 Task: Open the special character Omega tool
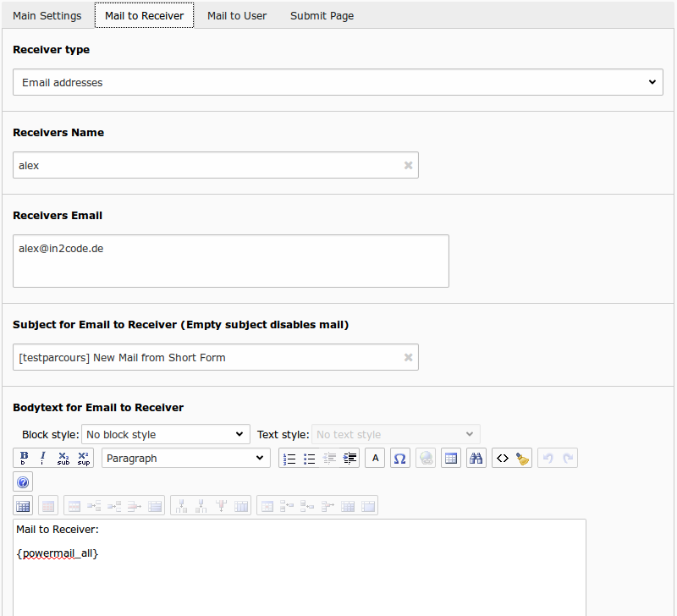(x=400, y=458)
